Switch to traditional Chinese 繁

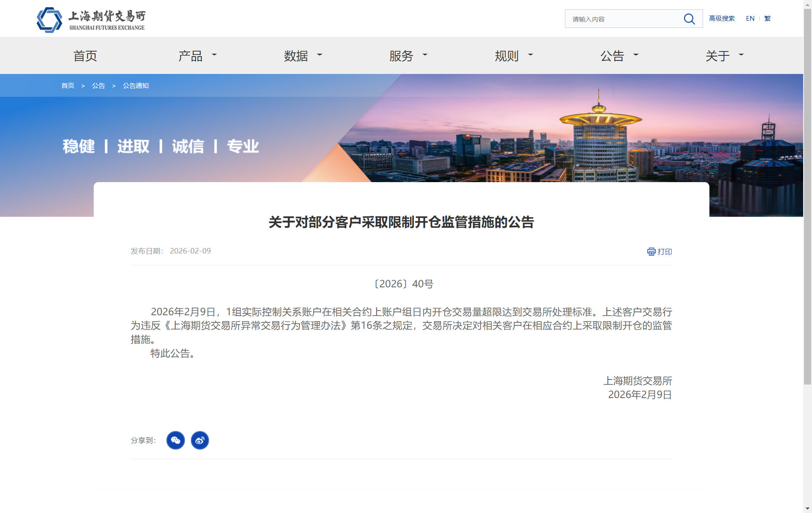[x=768, y=19]
